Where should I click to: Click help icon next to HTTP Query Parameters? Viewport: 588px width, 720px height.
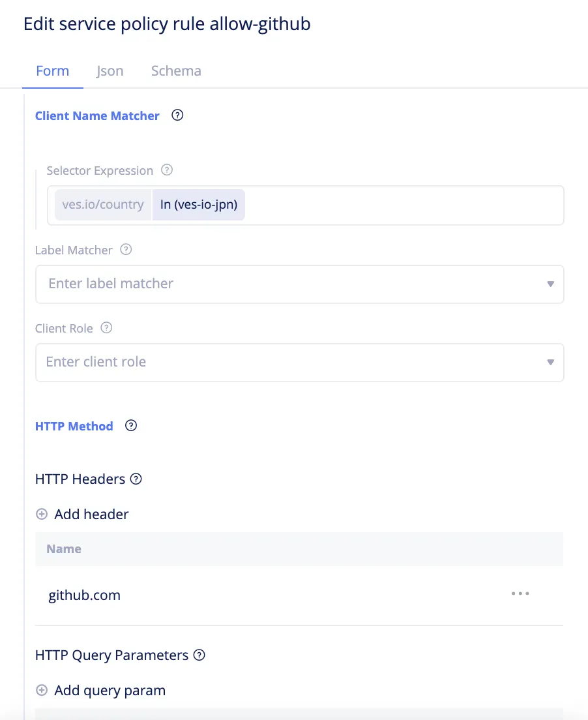pos(199,655)
